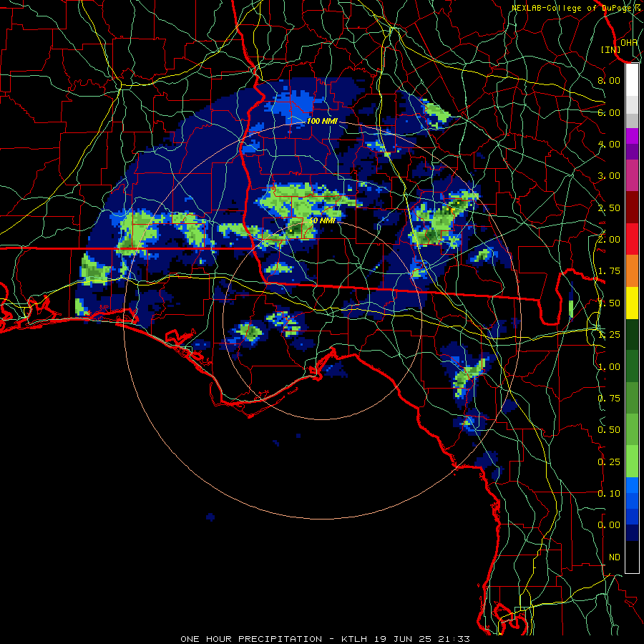Click the [IN] units label

click(x=610, y=49)
